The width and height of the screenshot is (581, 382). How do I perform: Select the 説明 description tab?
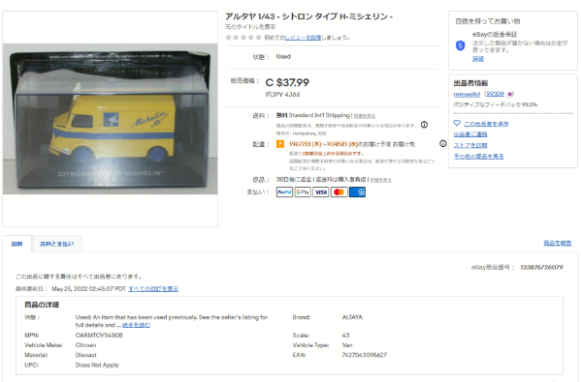(17, 244)
